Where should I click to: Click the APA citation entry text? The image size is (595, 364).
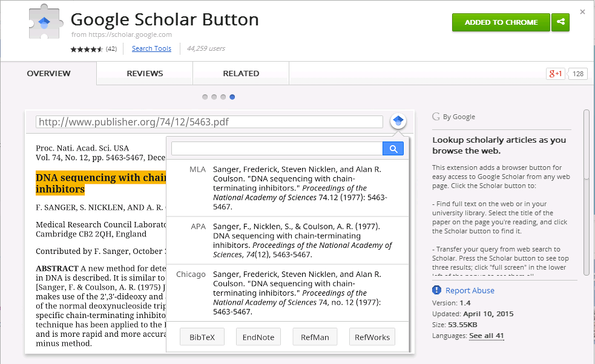coord(303,241)
